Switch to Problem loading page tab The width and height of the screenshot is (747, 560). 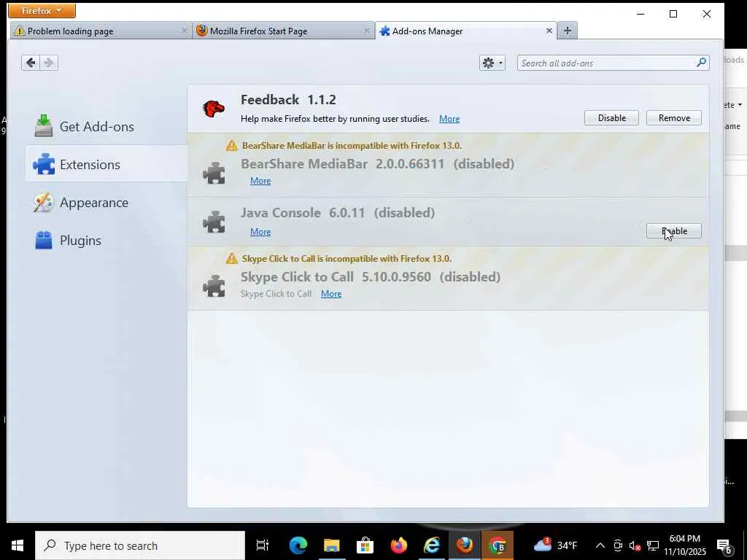(x=101, y=31)
